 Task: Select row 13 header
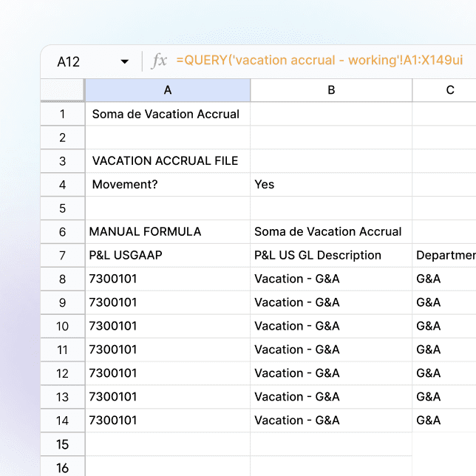coord(62,397)
